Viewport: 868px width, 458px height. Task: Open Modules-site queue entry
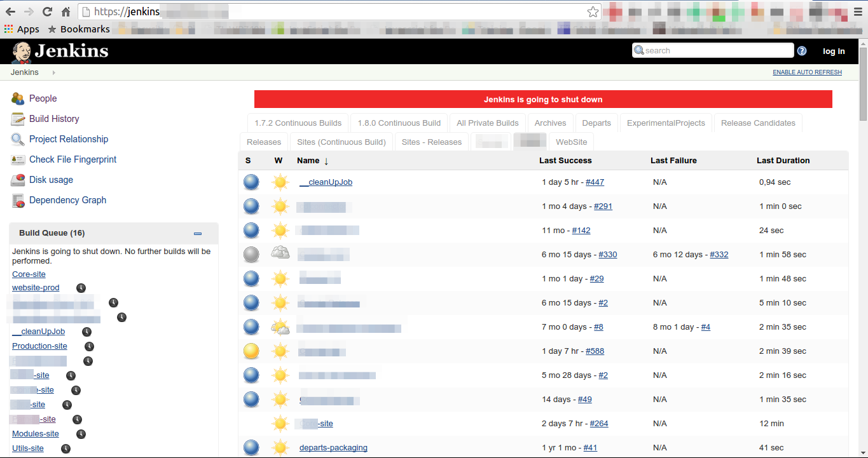[x=36, y=434]
